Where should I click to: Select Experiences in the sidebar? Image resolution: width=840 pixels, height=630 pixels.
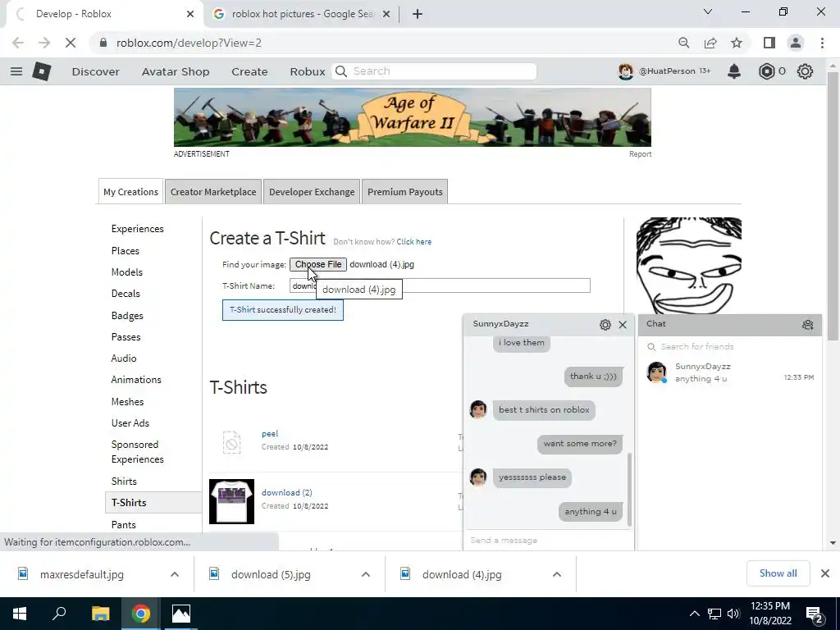138,229
